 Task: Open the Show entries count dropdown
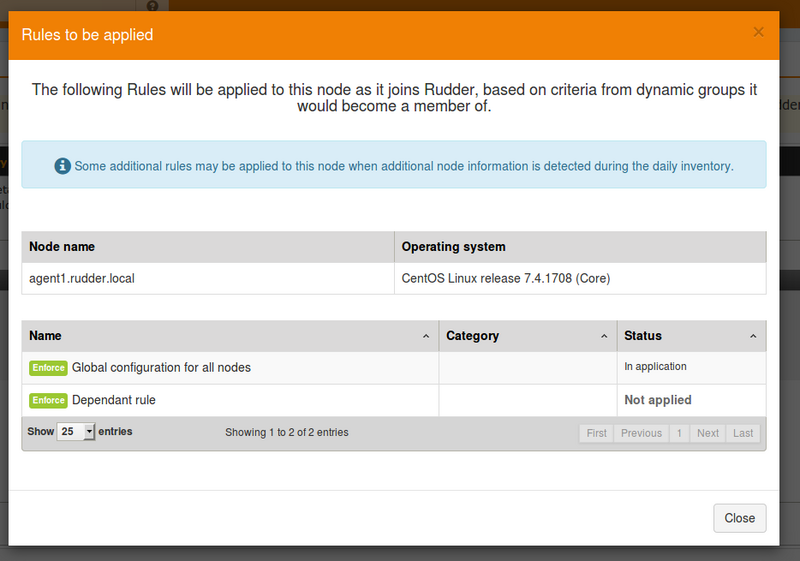76,431
